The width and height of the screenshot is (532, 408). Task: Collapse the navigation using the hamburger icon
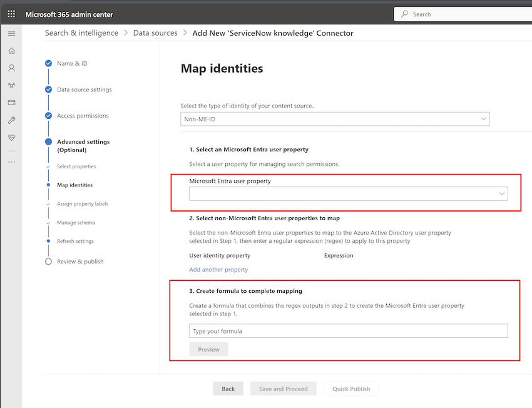pyautogui.click(x=11, y=33)
